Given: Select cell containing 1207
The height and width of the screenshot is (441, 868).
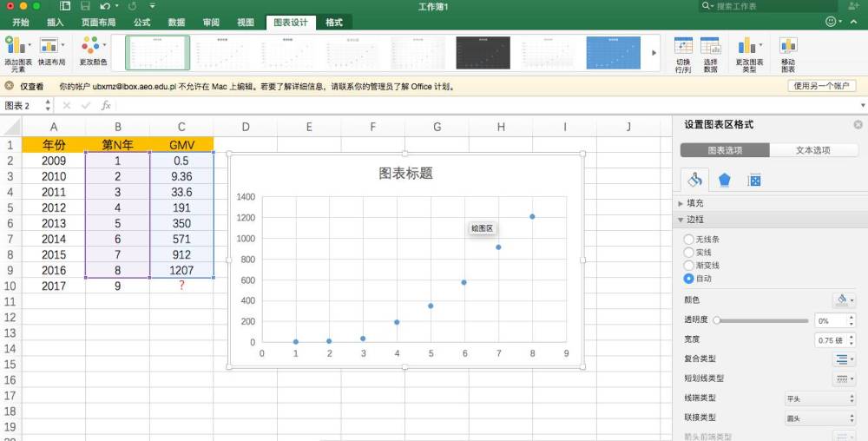Looking at the screenshot, I should click(x=181, y=270).
